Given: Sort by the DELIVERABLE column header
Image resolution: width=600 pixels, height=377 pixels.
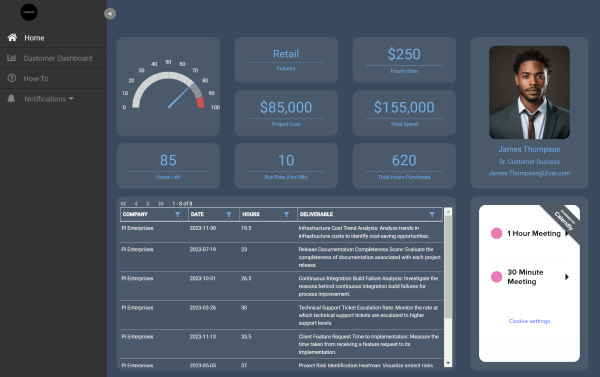Looking at the screenshot, I should click(316, 214).
